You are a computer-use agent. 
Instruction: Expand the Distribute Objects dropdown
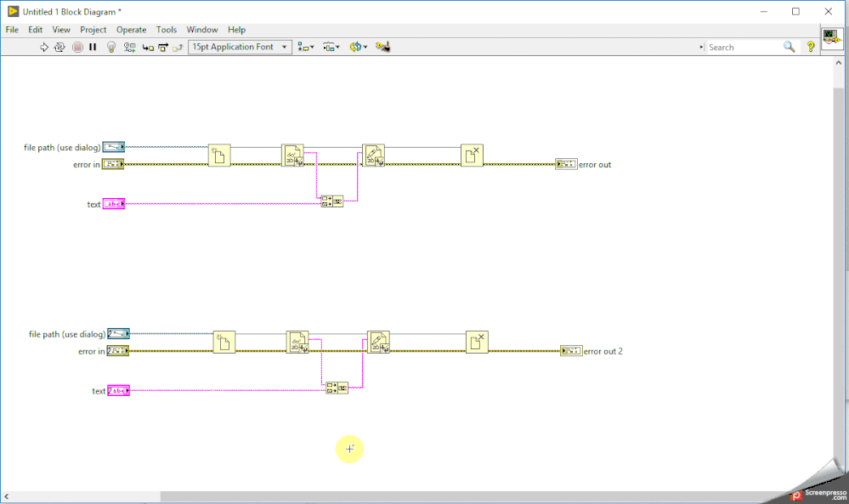coord(331,48)
